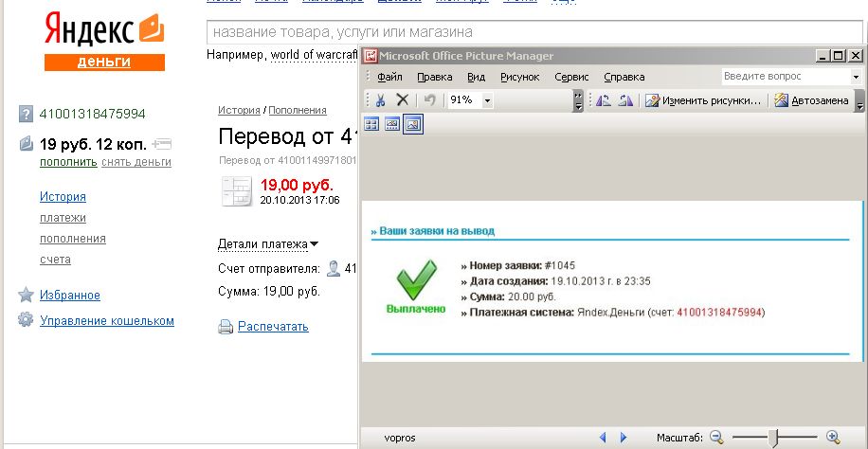Open Управление кошельком link
Viewport: 868px width, 449px height.
[107, 320]
